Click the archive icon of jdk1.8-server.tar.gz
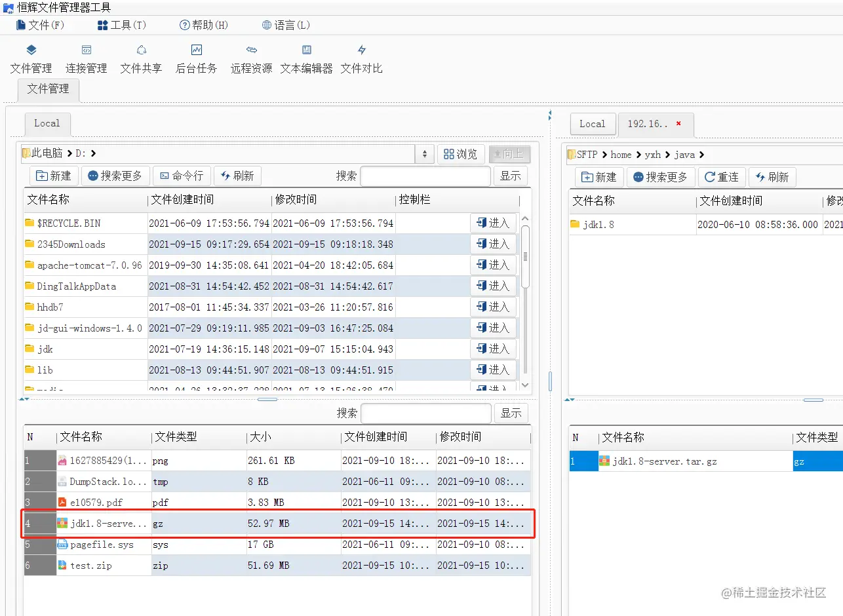 click(x=604, y=461)
